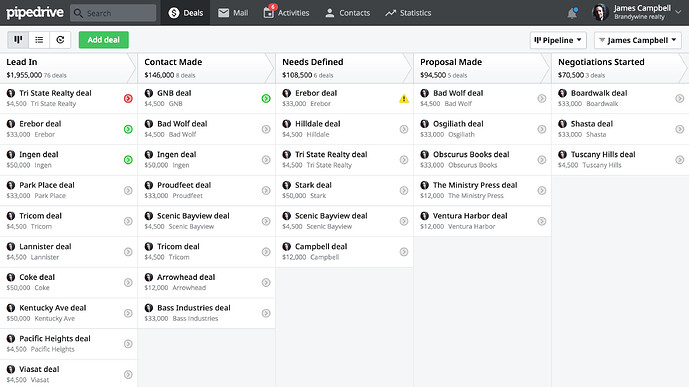
Task: Click the notifications bell icon
Action: [x=572, y=13]
